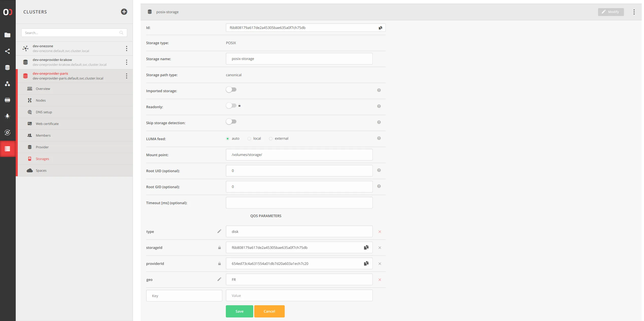Open dev-oneprovider-krakow actions menu
The image size is (644, 321).
[126, 62]
